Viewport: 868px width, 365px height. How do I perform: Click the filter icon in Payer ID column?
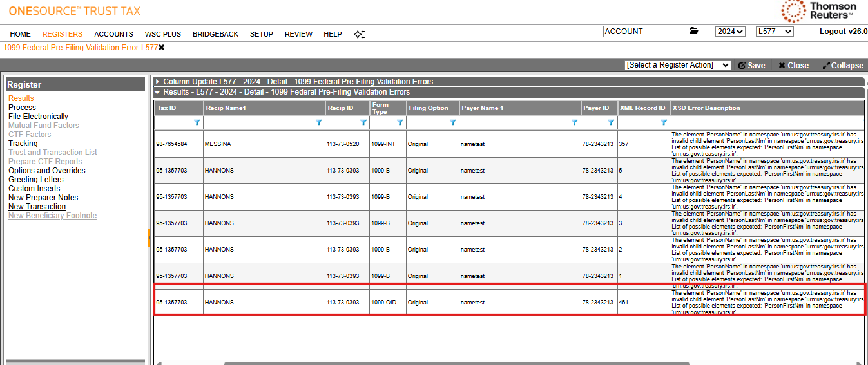[x=610, y=122]
